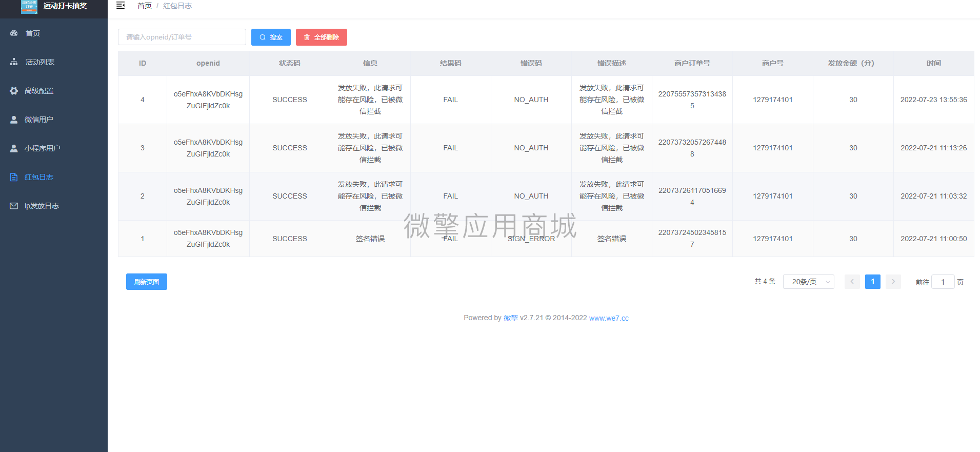
Task: Click the 小程序用户 person icon
Action: 14,148
